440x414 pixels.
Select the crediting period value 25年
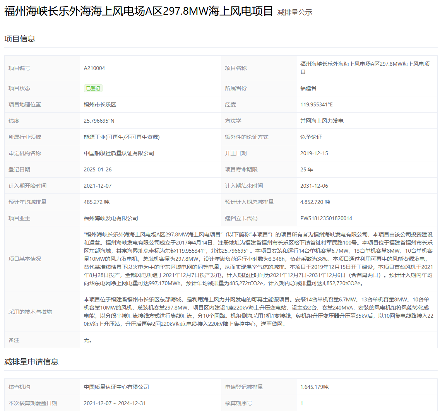tap(307, 169)
